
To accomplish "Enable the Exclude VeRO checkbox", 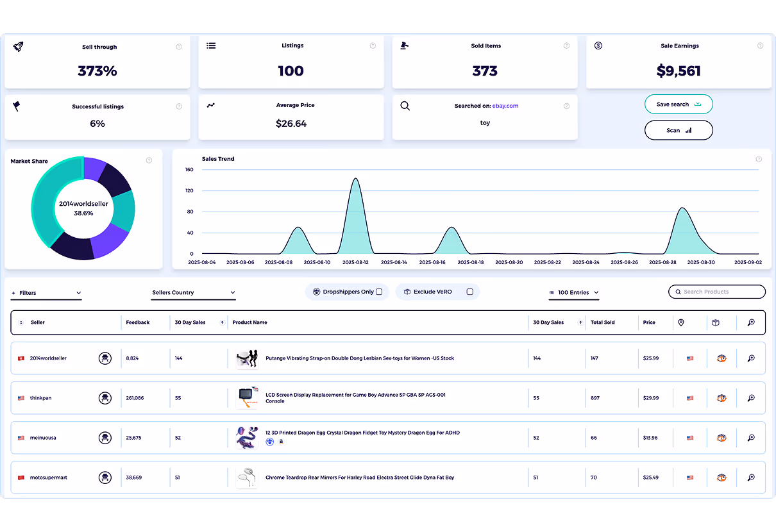I will 470,292.
